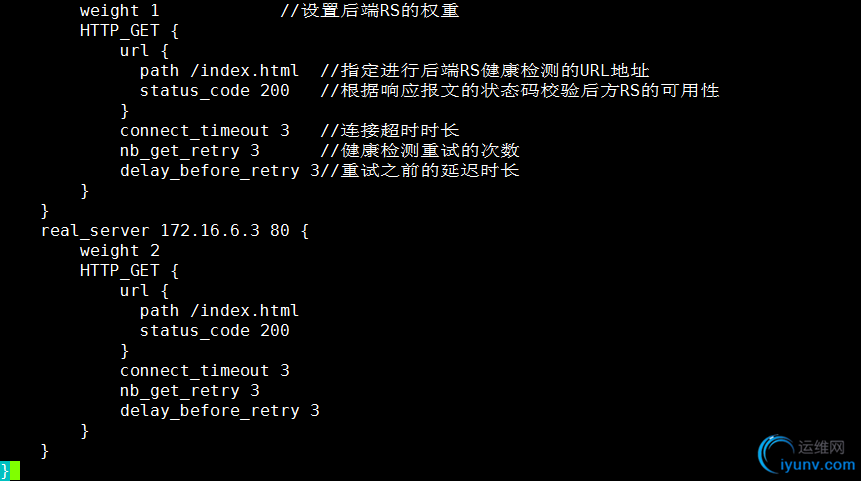Image resolution: width=861 pixels, height=481 pixels.
Task: Click the second 'connect_timeout 3' text
Action: [204, 371]
